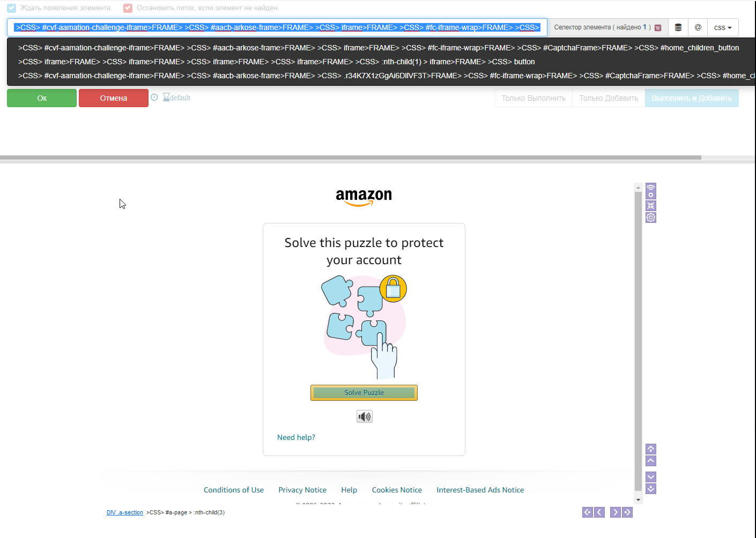This screenshot has height=538, width=756.
Task: Open the 'Need help?' link
Action: (296, 437)
